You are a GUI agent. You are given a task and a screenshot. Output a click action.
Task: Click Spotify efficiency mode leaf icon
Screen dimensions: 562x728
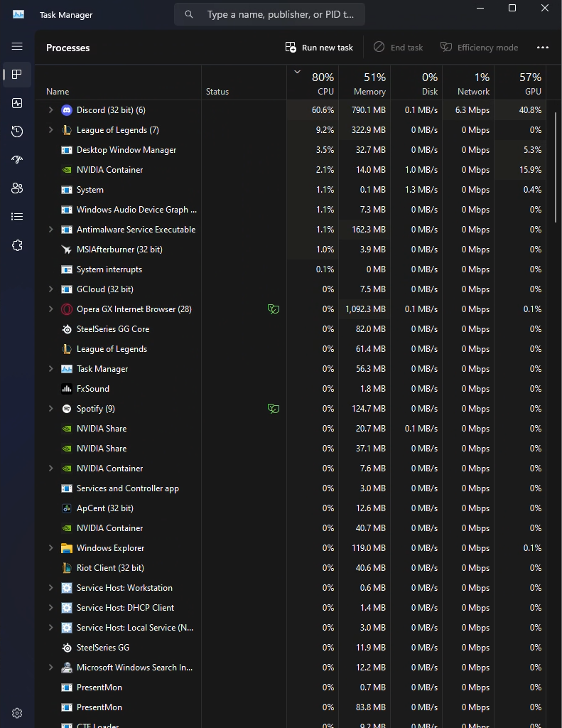click(x=274, y=409)
